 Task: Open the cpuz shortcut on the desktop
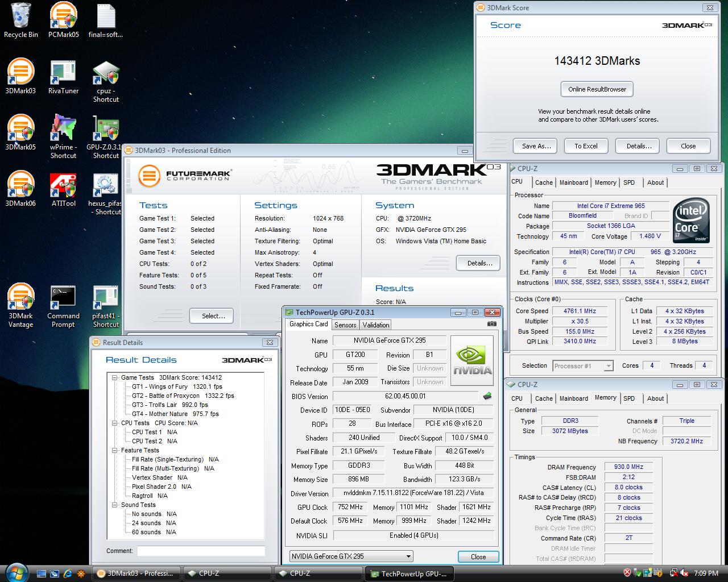(106, 80)
